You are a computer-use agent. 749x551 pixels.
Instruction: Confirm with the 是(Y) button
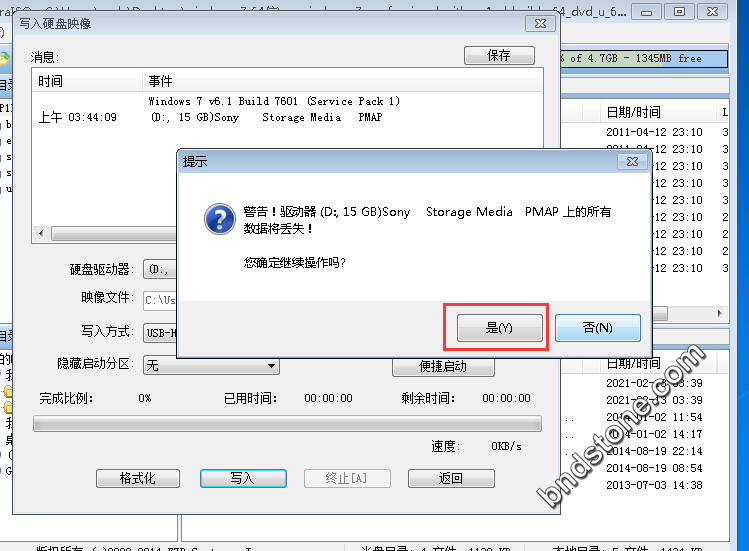tap(499, 328)
